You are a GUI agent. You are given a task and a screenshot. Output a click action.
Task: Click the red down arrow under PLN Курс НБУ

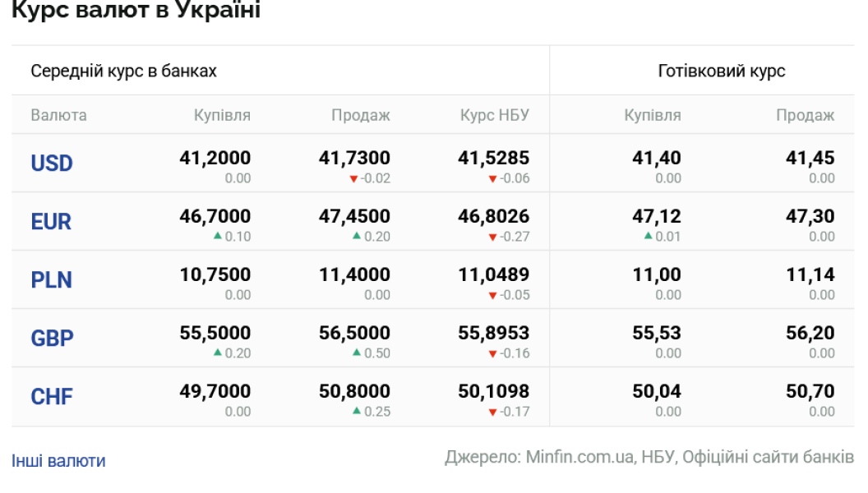(x=493, y=296)
